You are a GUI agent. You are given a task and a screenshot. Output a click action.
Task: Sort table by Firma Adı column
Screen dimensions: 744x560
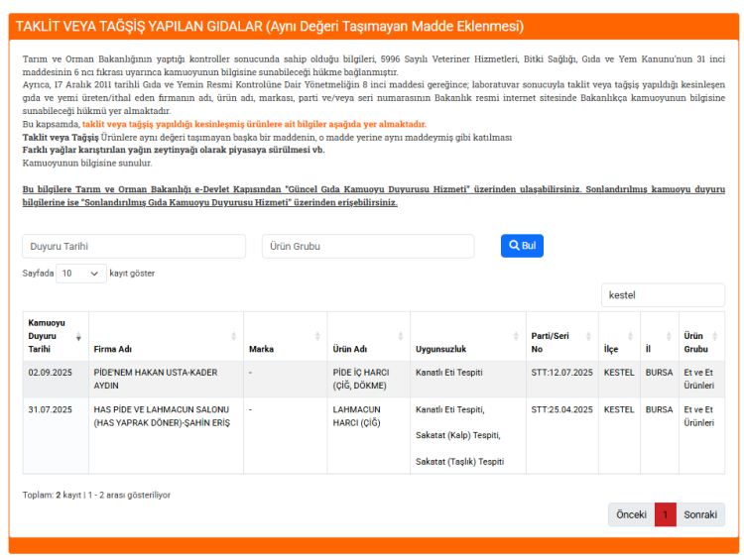pos(165,349)
